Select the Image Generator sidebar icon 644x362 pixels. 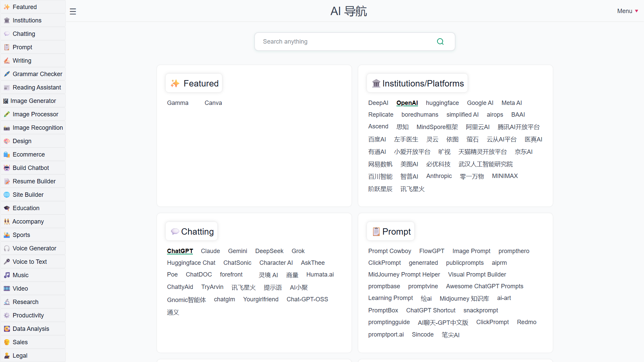coord(6,101)
